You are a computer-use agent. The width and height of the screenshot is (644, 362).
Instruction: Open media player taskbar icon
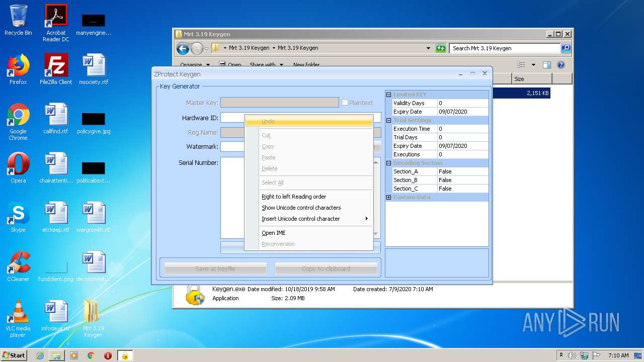point(74,355)
